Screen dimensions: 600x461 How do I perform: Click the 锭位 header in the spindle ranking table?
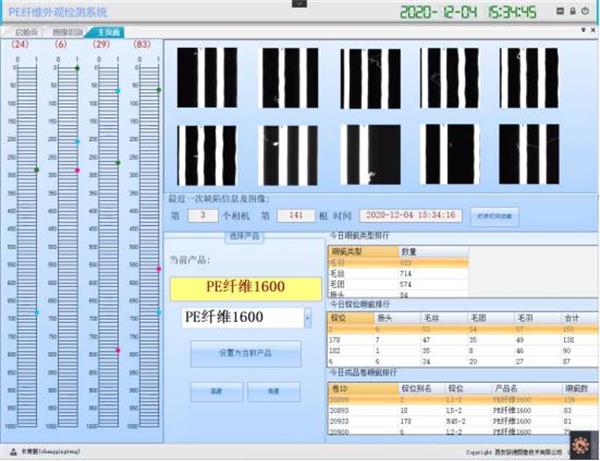tap(351, 318)
